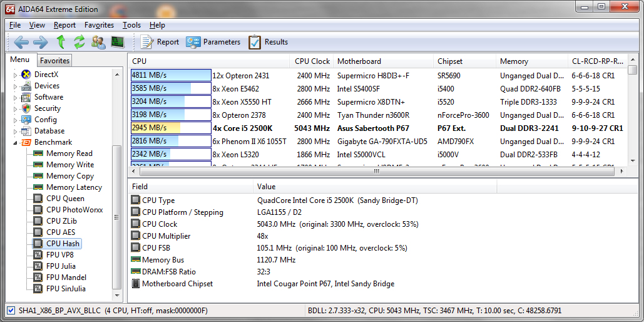This screenshot has height=322, width=644.
Task: Expand the DirectX tree node
Action: (x=16, y=75)
